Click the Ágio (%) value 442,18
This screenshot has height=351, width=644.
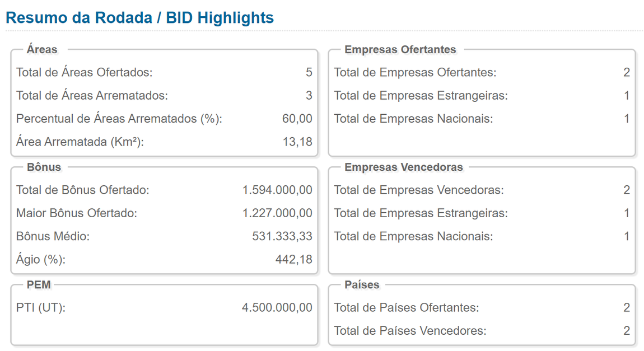click(x=293, y=259)
